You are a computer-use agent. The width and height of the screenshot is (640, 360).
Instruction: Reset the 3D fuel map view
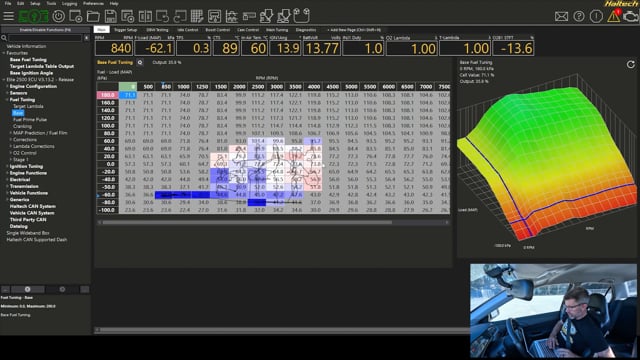coord(631,64)
